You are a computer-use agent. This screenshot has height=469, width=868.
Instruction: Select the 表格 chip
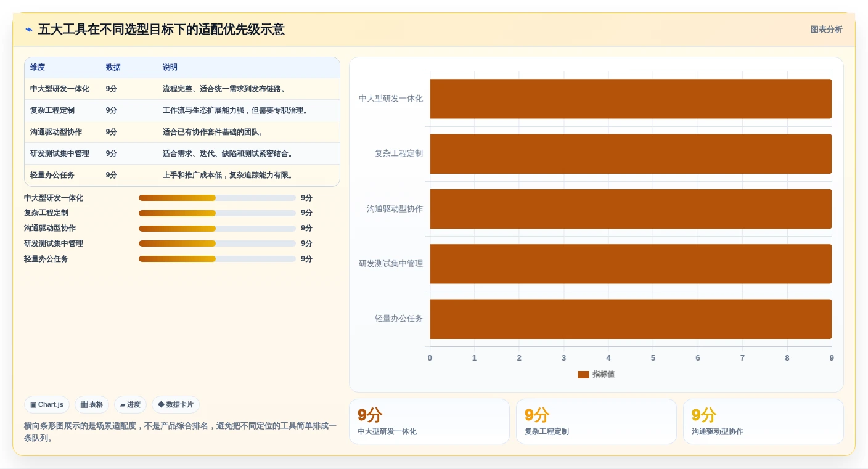92,405
